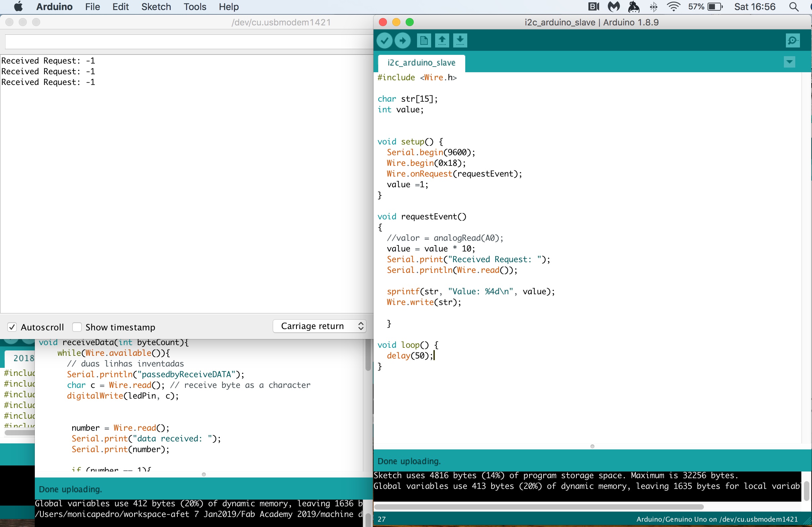Open the Carriage return line ending dropdown
This screenshot has width=812, height=527.
(320, 326)
